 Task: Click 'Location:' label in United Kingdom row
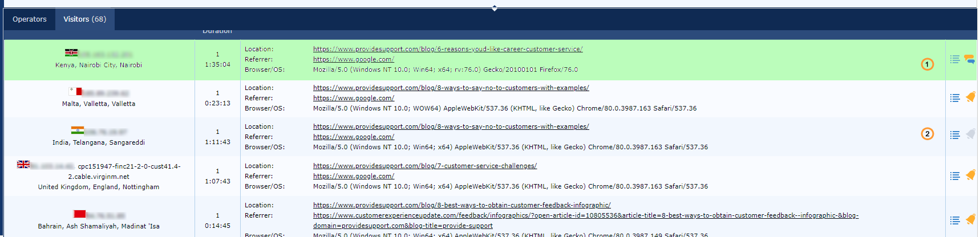259,166
